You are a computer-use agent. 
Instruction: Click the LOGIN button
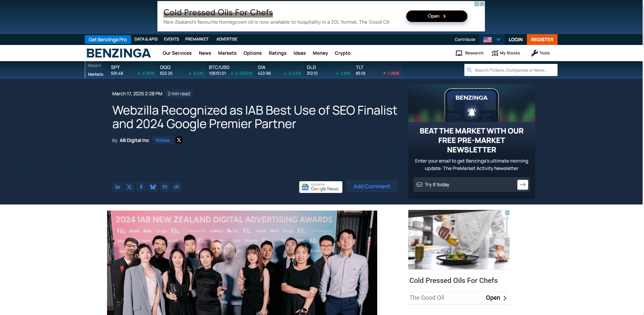[516, 40]
